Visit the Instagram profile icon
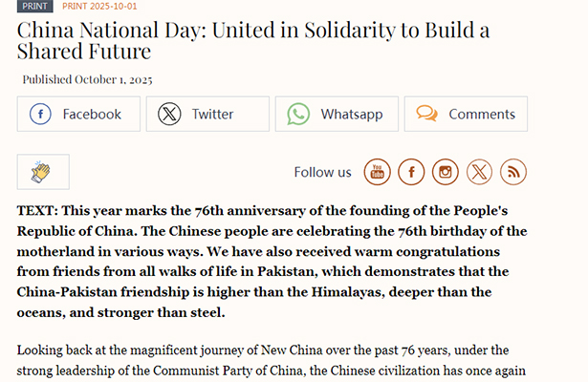The width and height of the screenshot is (588, 382). pyautogui.click(x=446, y=172)
